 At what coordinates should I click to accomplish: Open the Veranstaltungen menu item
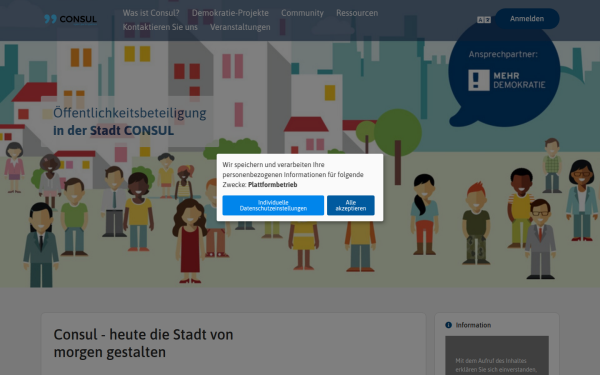pyautogui.click(x=240, y=27)
